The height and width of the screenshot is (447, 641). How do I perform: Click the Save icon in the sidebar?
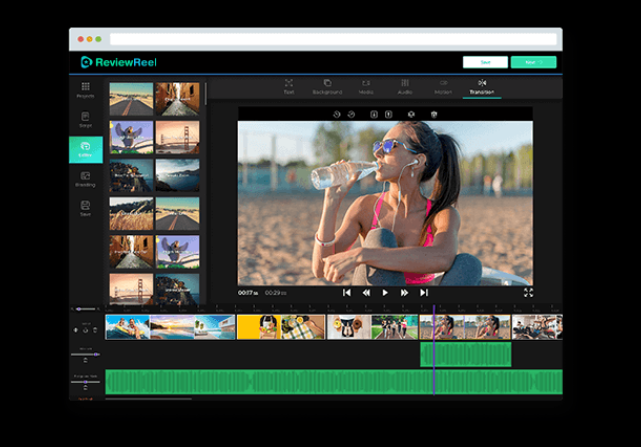(x=86, y=208)
